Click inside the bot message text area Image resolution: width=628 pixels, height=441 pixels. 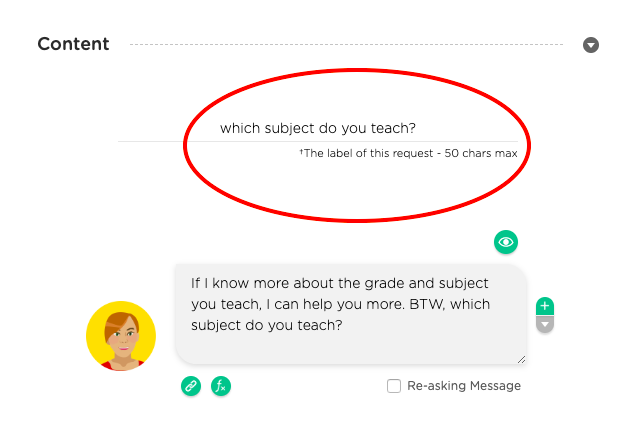pos(350,314)
